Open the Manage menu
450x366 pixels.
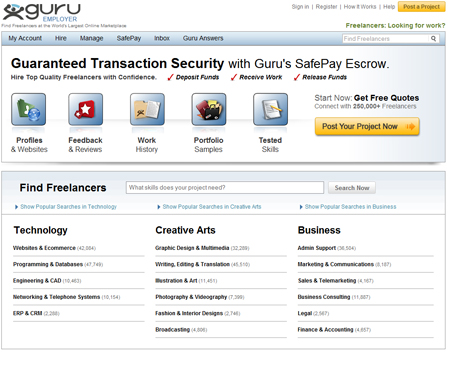coord(91,38)
